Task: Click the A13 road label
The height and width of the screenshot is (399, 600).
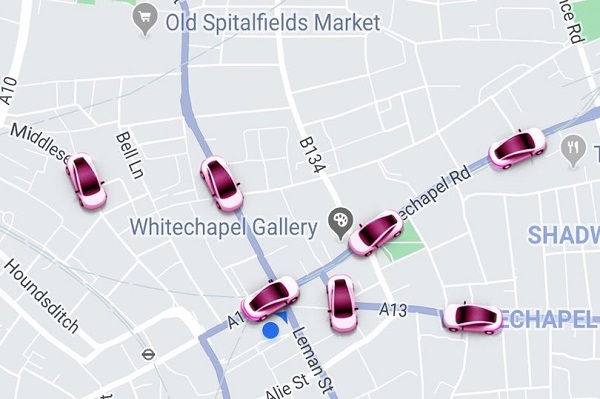Action: 393,309
